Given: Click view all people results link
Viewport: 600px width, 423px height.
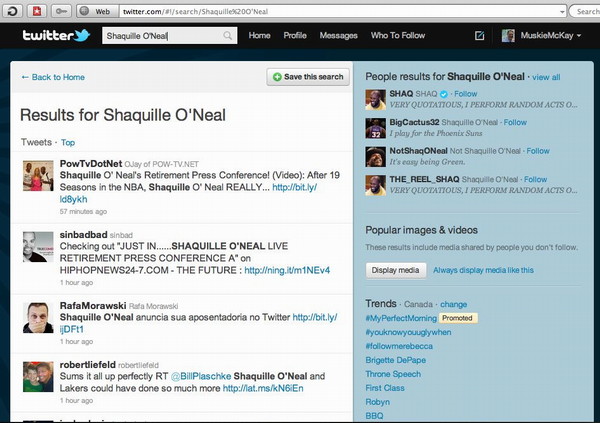Looking at the screenshot, I should [546, 77].
